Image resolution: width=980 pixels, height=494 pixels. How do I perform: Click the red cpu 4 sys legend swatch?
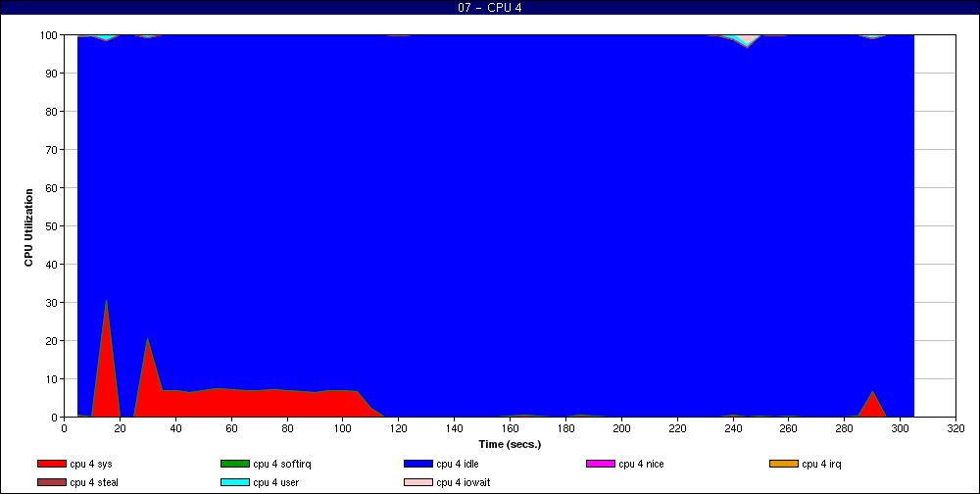tap(51, 464)
